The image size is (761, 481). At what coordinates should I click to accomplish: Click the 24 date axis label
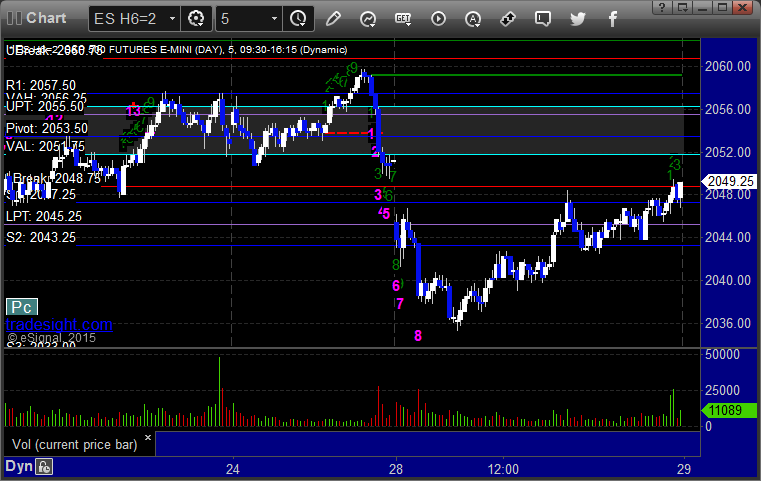pos(232,469)
